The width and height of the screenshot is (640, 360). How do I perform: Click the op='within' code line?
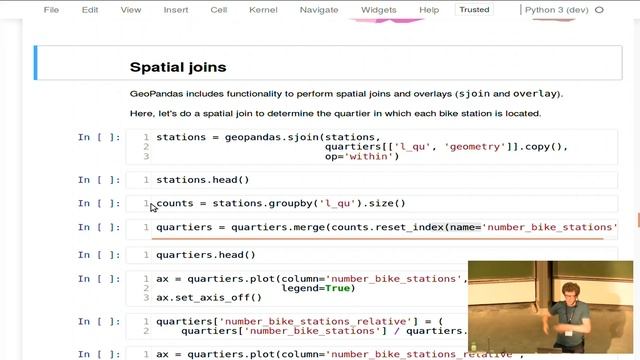[362, 156]
